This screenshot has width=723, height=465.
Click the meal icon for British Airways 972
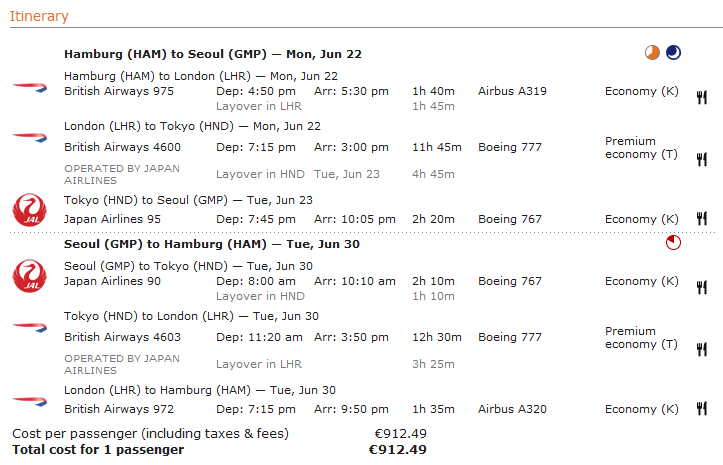pos(702,409)
